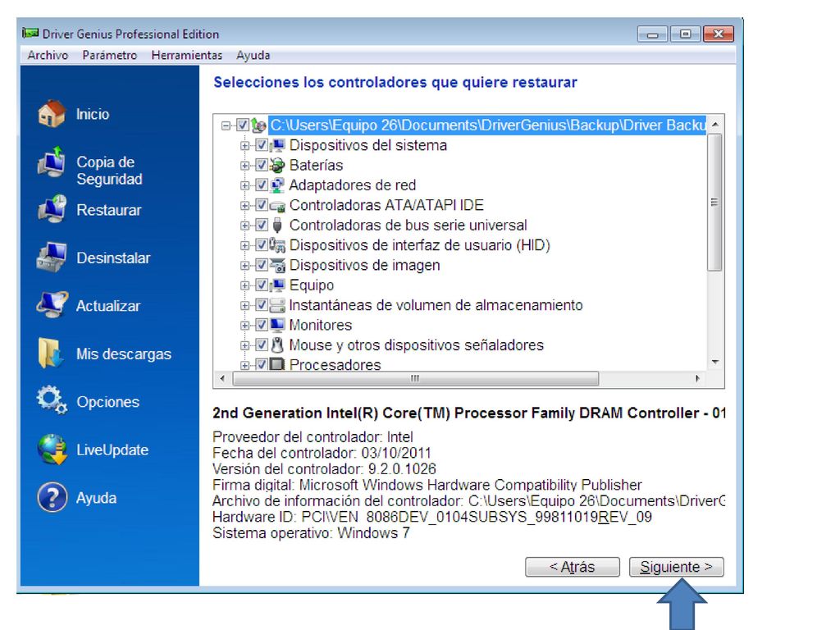Click the Actualizar monitor icon
The height and width of the screenshot is (630, 840).
coord(52,305)
